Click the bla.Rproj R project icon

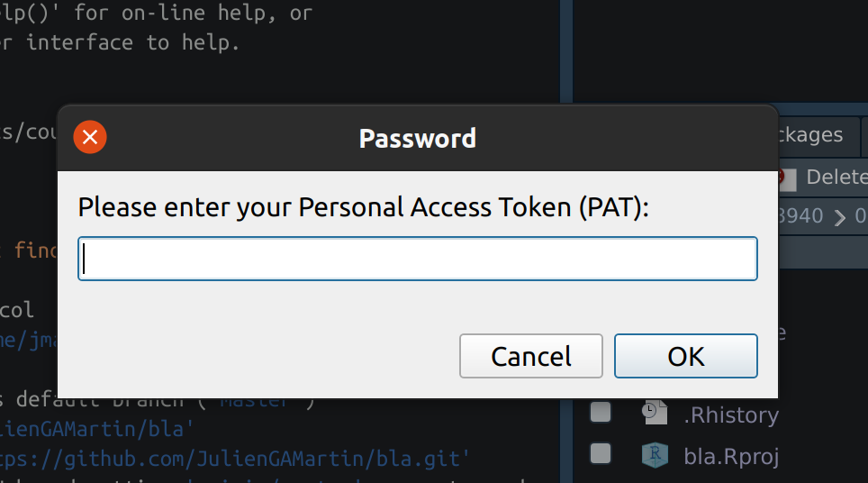pyautogui.click(x=655, y=454)
